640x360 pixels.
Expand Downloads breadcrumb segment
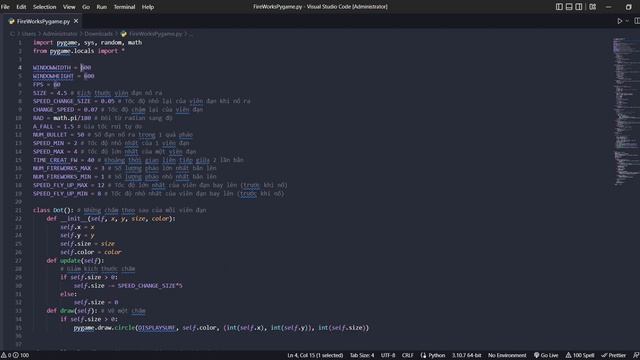pos(98,34)
